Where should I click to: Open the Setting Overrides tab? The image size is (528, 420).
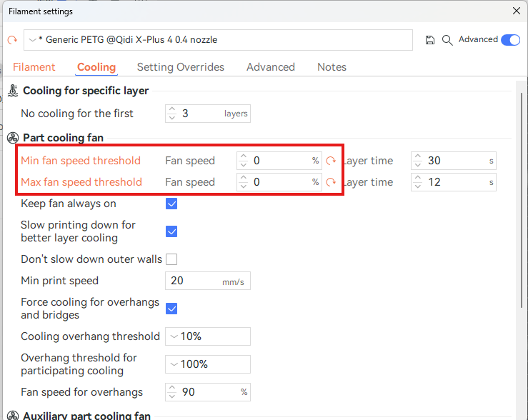[180, 67]
